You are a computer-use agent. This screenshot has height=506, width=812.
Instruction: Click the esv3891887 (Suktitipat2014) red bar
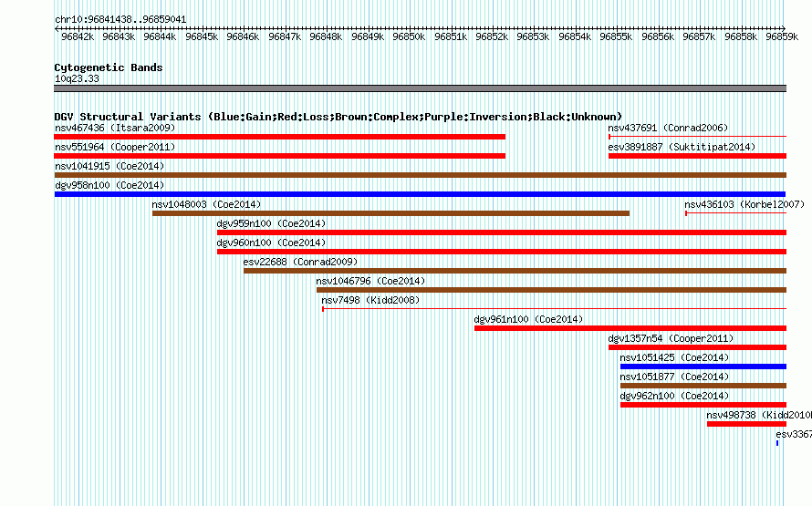698,156
